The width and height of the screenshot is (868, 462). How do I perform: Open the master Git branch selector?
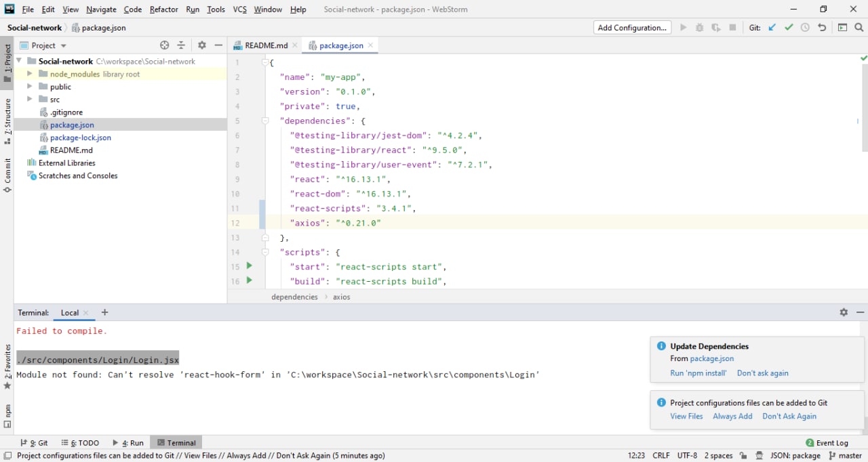pos(845,455)
